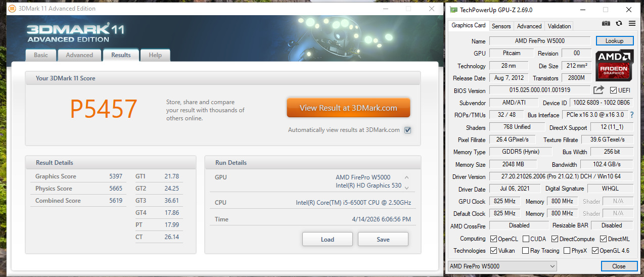644x277 pixels.
Task: Click the AMD Radeon Graphics logo
Action: tap(614, 65)
